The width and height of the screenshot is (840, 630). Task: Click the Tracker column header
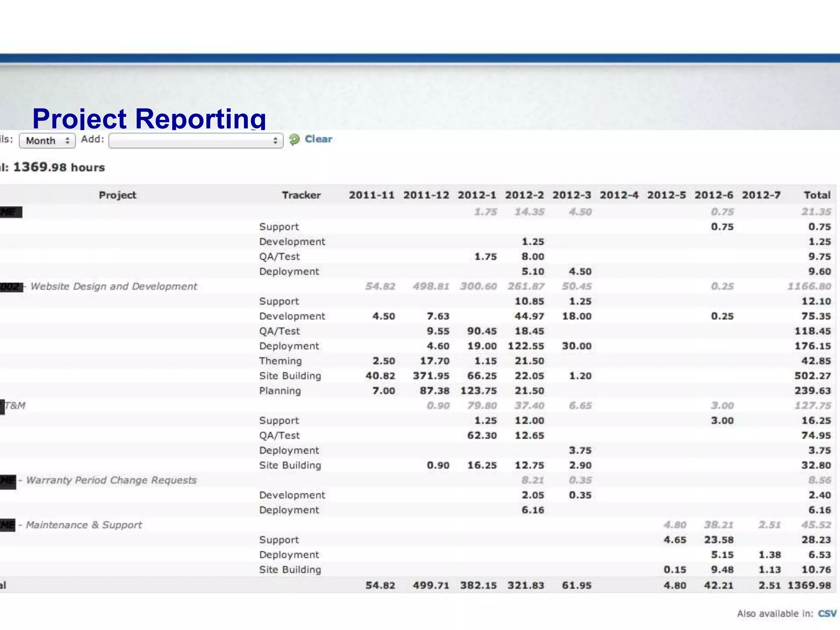[x=301, y=195]
